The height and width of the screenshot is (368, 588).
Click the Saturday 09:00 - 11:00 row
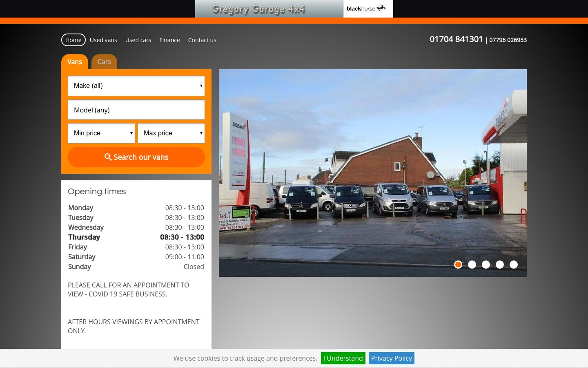[136, 257]
